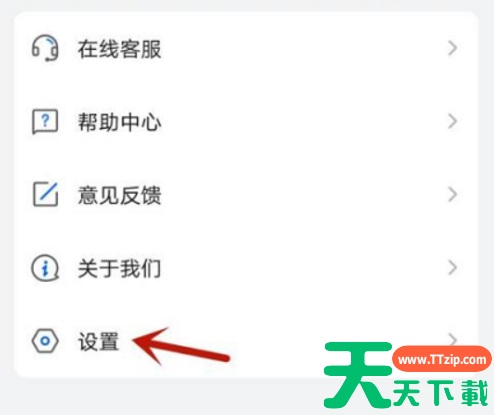Click the info bubble about us icon
The height and width of the screenshot is (415, 496).
[45, 268]
